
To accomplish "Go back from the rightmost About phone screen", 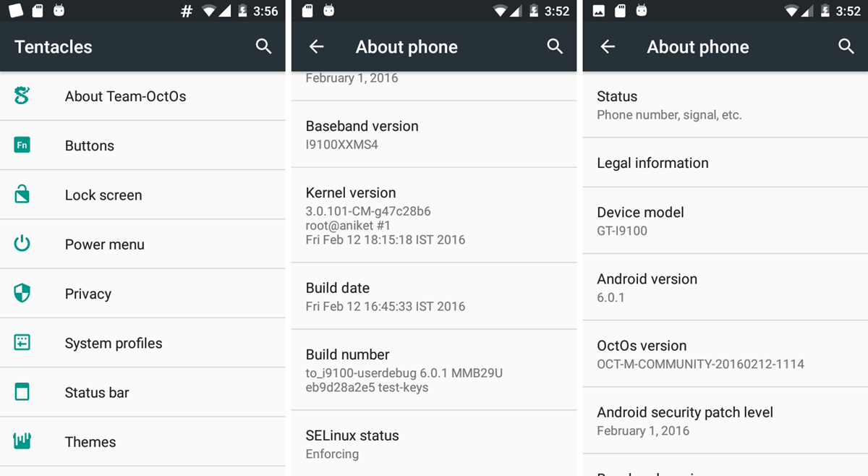I will point(608,46).
